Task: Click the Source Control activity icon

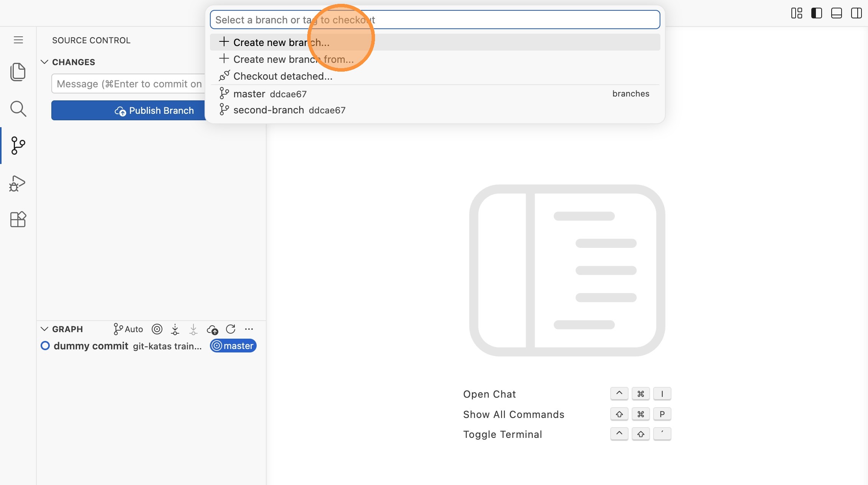Action: point(18,146)
